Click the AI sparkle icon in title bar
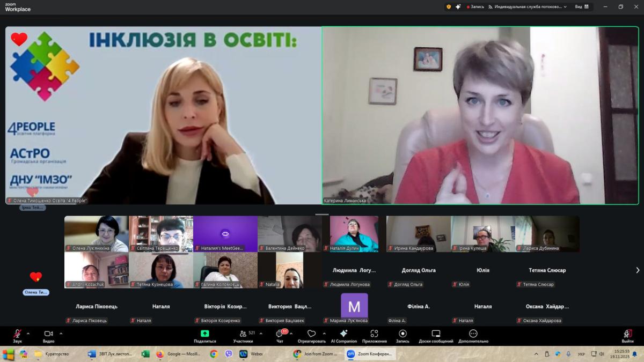644x362 pixels. (458, 7)
